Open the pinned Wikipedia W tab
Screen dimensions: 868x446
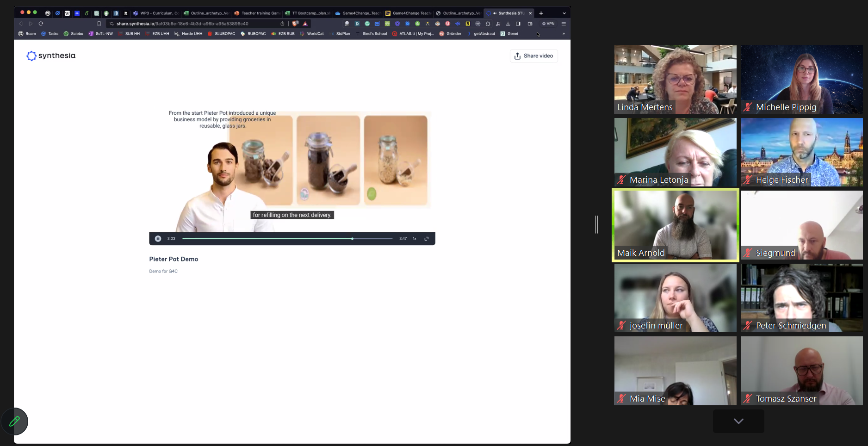click(x=67, y=13)
